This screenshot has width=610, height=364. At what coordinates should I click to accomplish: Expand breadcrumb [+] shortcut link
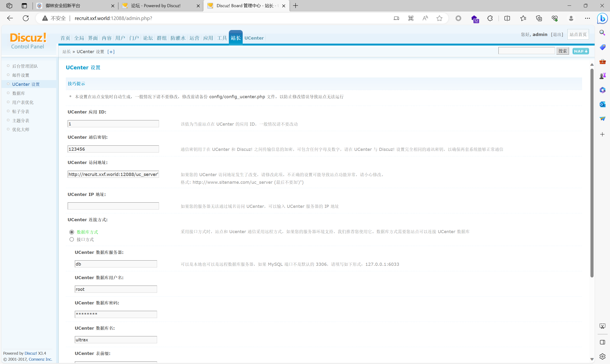pos(111,51)
